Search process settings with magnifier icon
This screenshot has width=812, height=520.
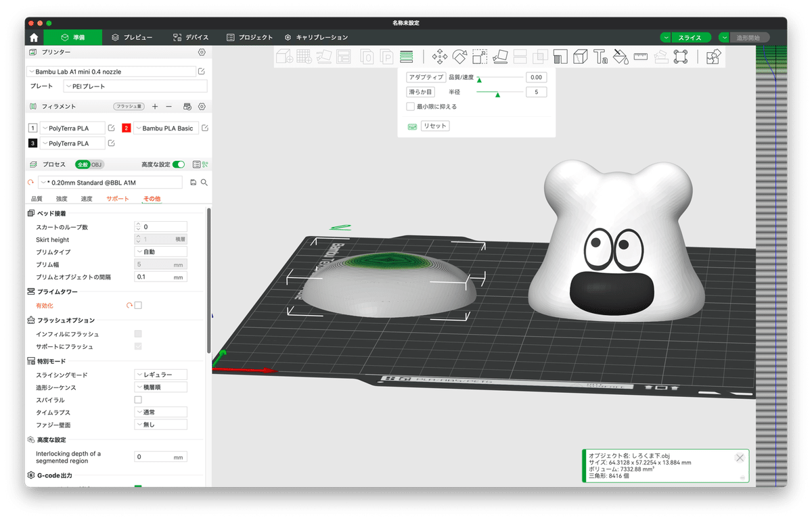204,183
